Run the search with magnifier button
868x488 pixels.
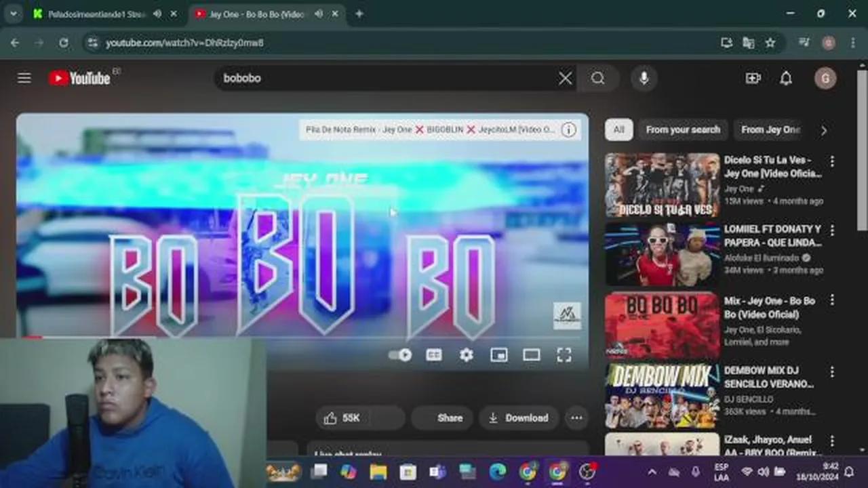pos(597,78)
